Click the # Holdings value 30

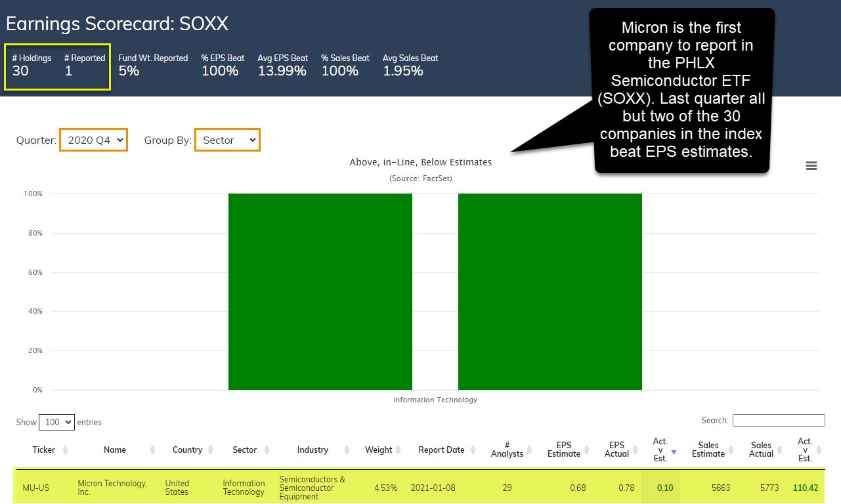[20, 70]
